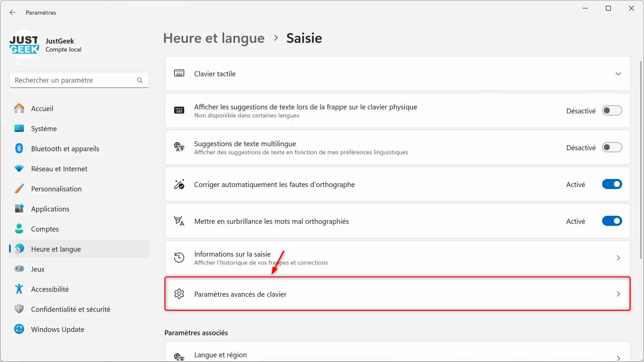Disable Mettre en surbrillance les mots mal orthographiés
The height and width of the screenshot is (362, 644).
click(612, 221)
